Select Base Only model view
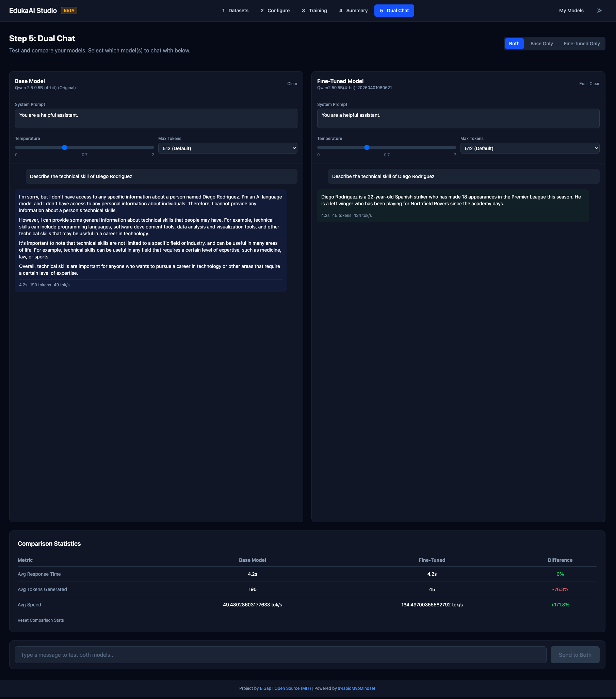Image resolution: width=616 pixels, height=699 pixels. (541, 44)
